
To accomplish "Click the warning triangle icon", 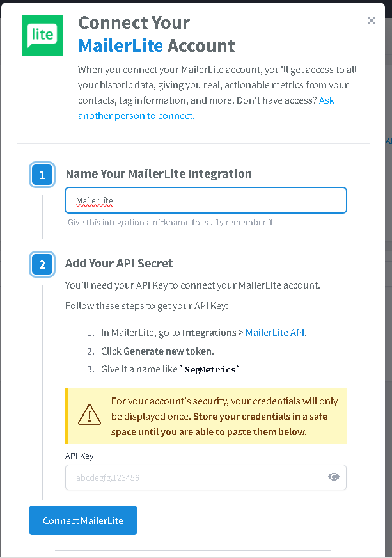I will 90,415.
